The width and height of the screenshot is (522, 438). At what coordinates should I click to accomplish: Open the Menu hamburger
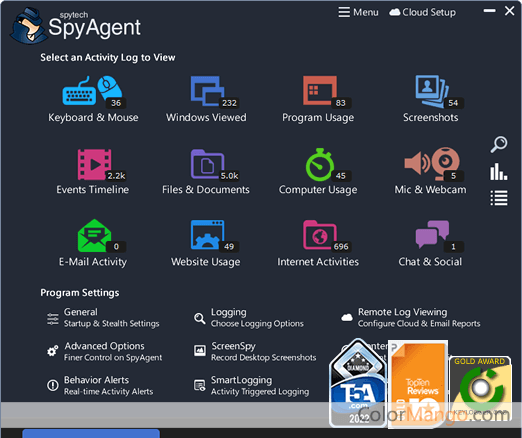pyautogui.click(x=358, y=12)
